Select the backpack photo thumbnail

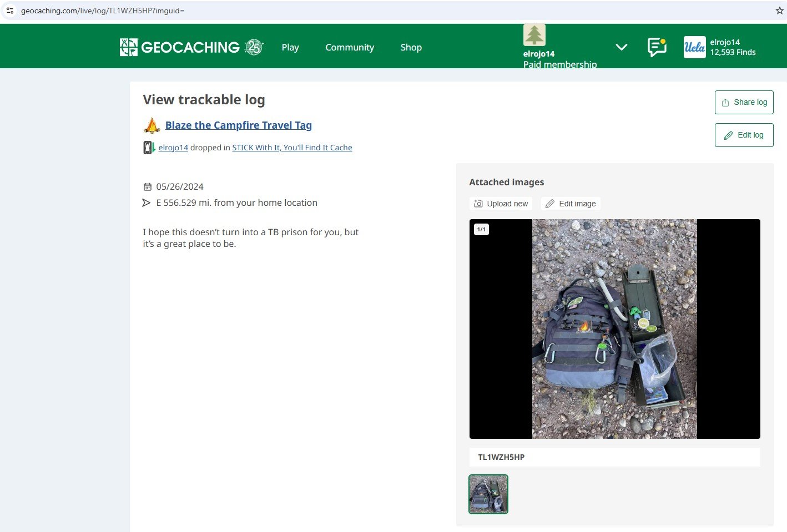point(488,494)
